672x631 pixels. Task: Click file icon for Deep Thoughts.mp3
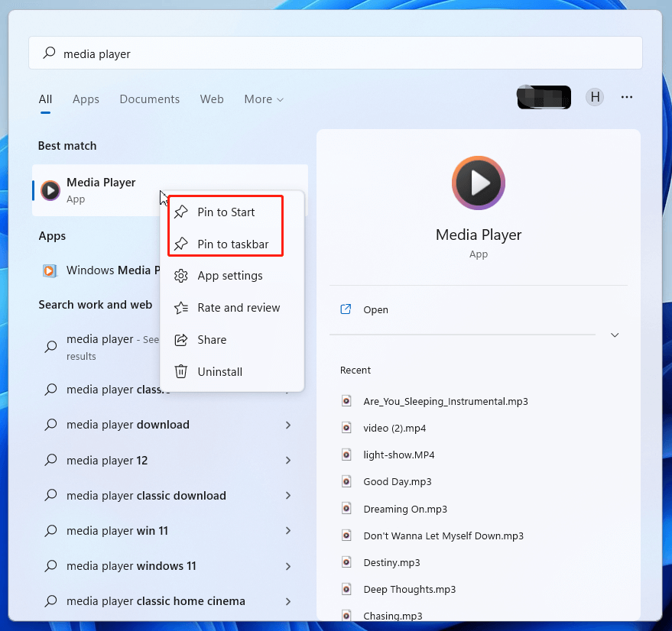coord(346,589)
